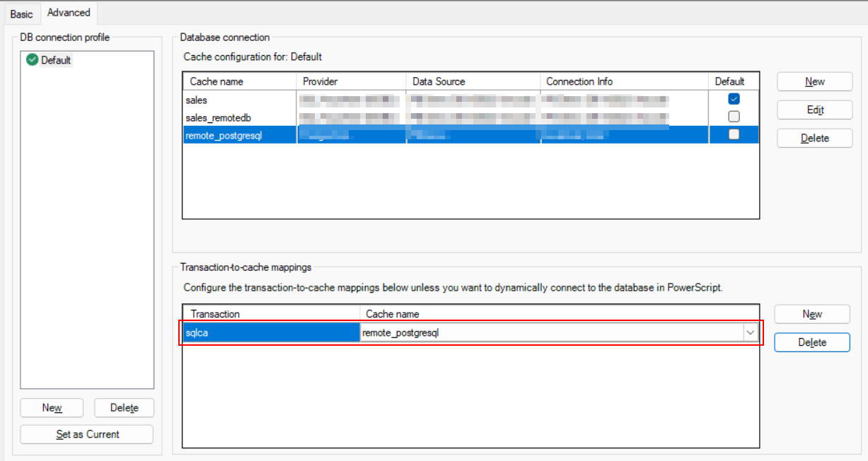Create New DB connection profile
This screenshot has width=868, height=461.
pyautogui.click(x=52, y=407)
